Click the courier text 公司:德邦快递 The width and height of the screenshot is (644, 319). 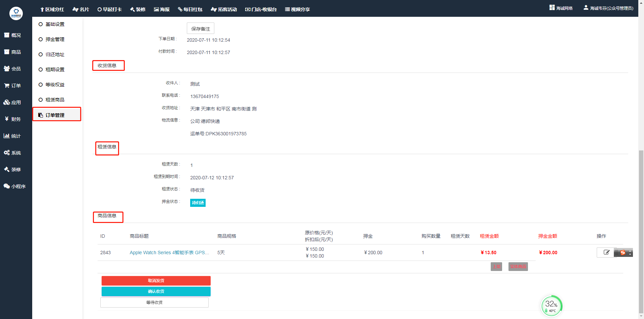(205, 121)
